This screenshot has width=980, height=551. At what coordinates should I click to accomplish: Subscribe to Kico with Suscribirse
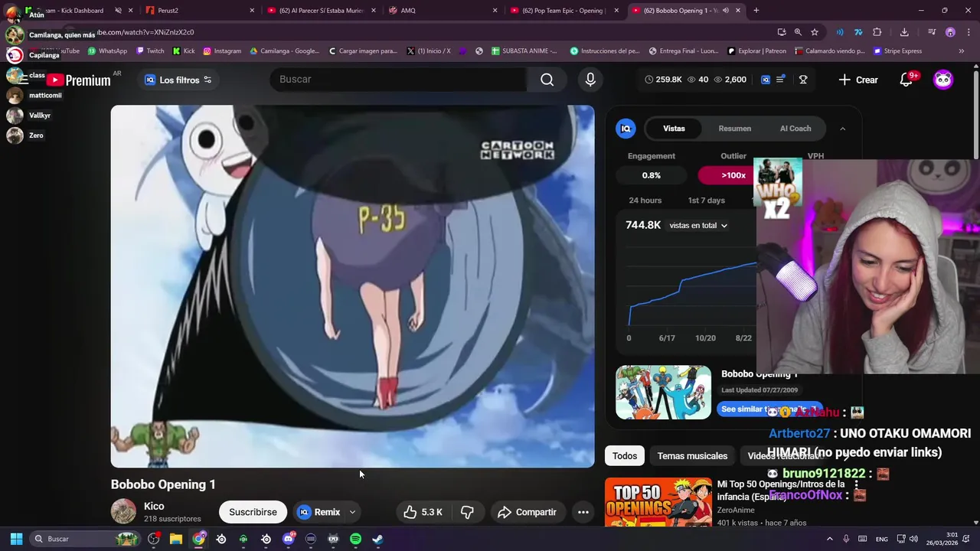(253, 512)
